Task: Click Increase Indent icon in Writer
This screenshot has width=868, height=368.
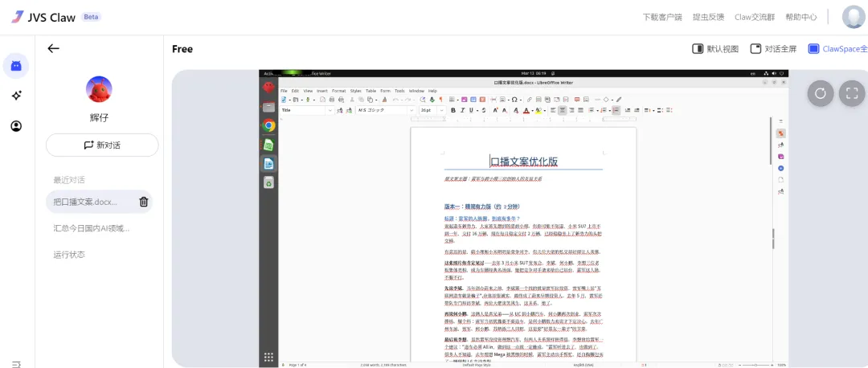Action: pyautogui.click(x=628, y=110)
